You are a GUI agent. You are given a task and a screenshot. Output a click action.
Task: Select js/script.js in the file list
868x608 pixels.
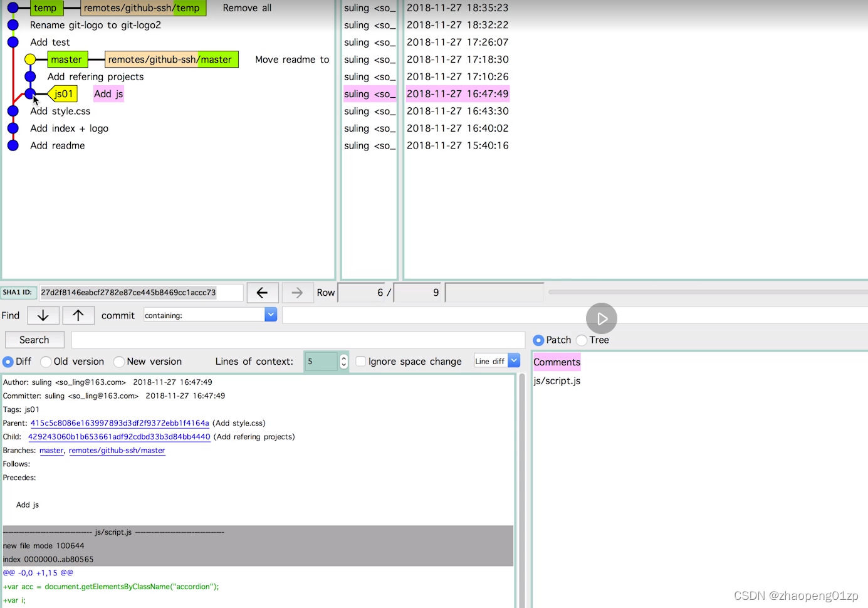557,380
